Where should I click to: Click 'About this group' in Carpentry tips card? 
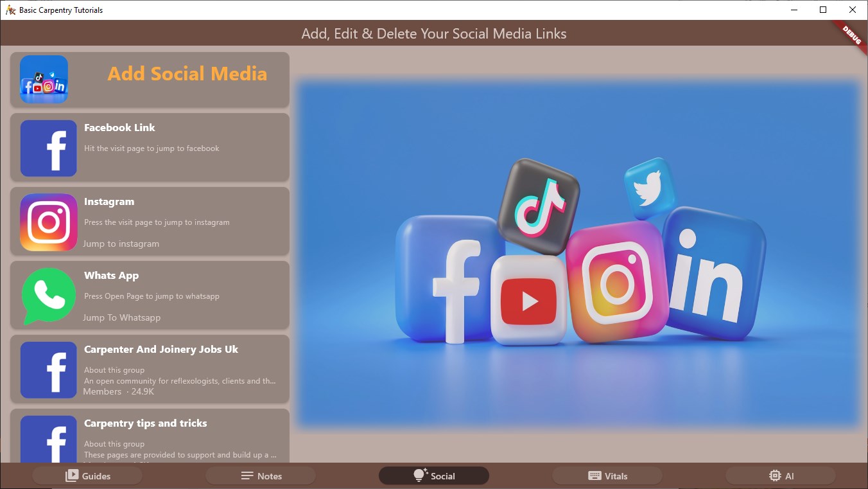pyautogui.click(x=114, y=444)
